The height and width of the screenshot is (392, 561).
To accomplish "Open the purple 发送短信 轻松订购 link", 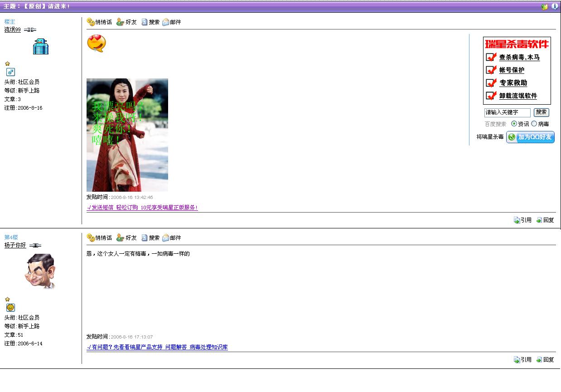I will [x=142, y=208].
